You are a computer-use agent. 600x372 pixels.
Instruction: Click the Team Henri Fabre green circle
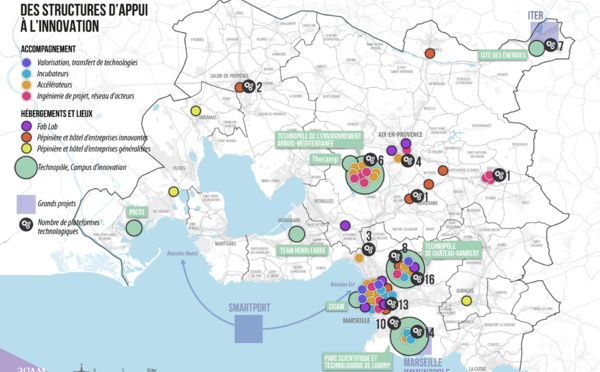pyautogui.click(x=297, y=234)
